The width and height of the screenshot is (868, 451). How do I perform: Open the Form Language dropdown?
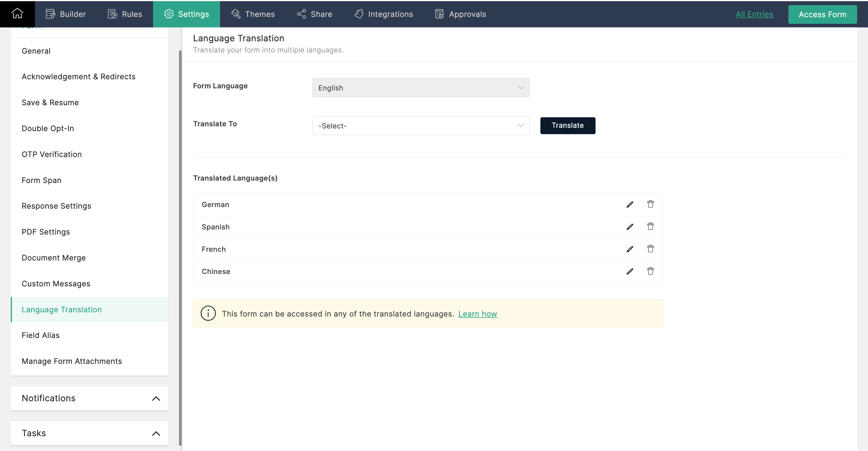click(420, 88)
